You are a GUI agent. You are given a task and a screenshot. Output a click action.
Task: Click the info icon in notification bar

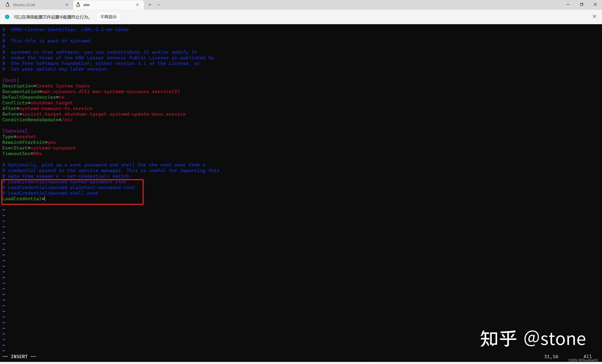[x=7, y=17]
